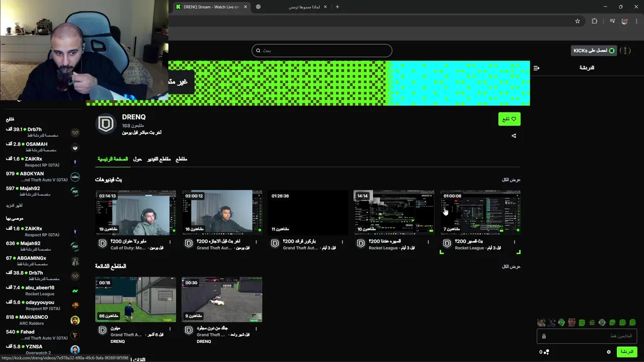Viewport: 644px width, 362px height.
Task: Click the search magnifier icon
Action: (258, 50)
